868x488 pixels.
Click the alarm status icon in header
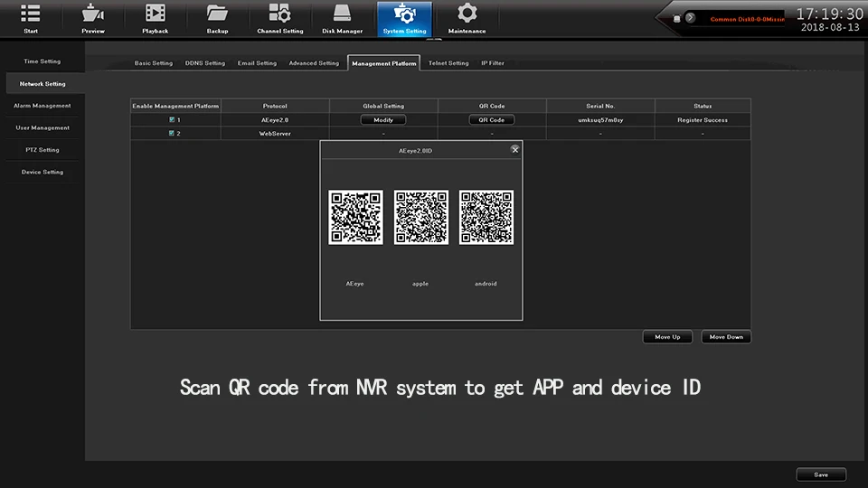[676, 18]
